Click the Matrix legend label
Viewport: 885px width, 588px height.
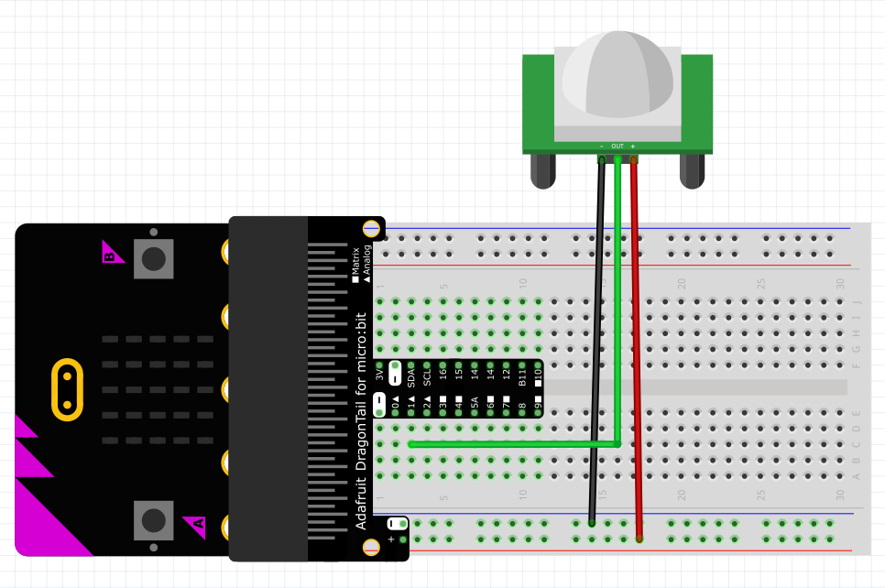click(x=355, y=266)
